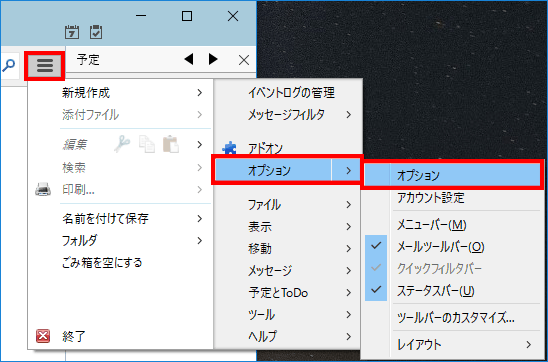Click the red X icon beside 終了
This screenshot has height=362, width=548.
click(43, 336)
